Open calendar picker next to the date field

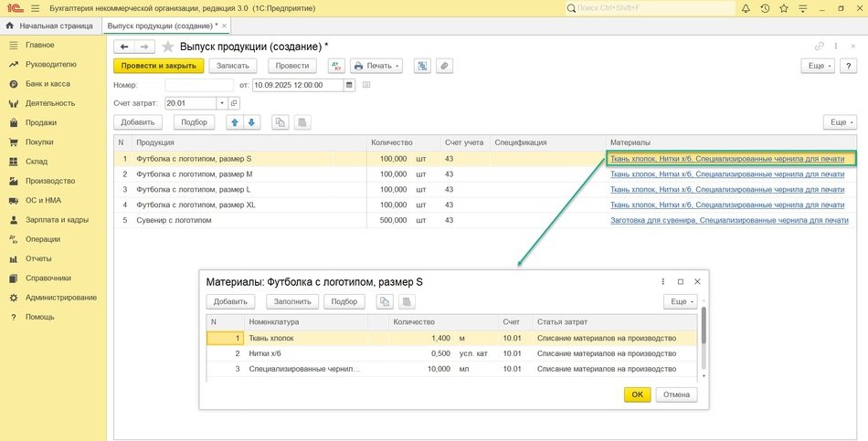[349, 85]
